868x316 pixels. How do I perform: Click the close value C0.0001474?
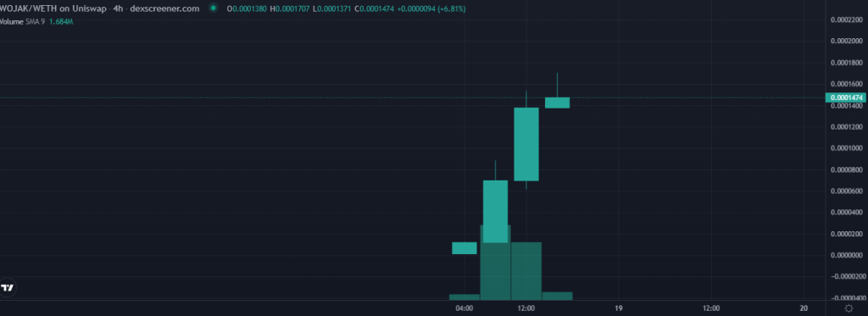[x=376, y=8]
